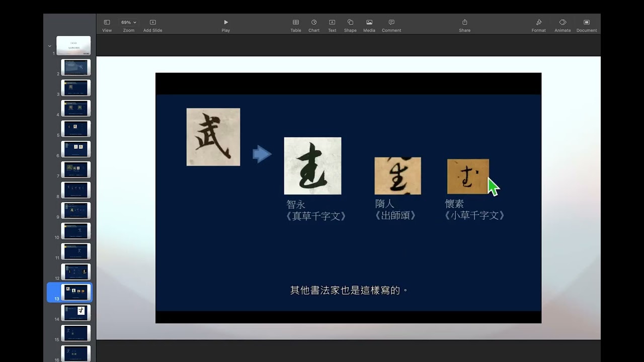Open the Media menu
644x362 pixels.
(369, 26)
